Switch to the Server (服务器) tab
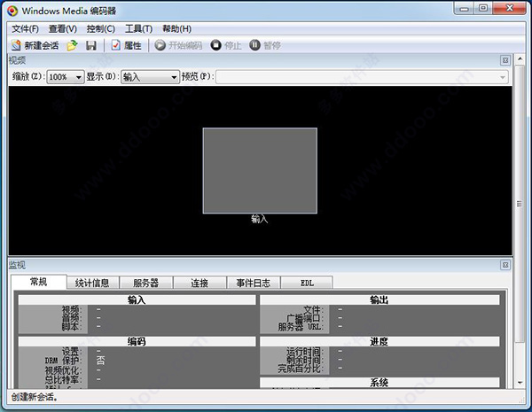 [x=146, y=283]
